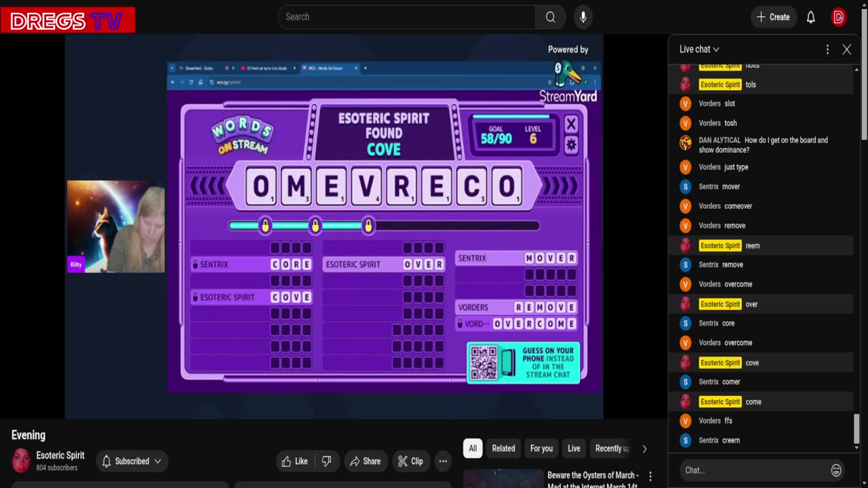Screen dimensions: 868x488
Task: Click Vorders 'ffs' chat message
Action: pos(759,421)
